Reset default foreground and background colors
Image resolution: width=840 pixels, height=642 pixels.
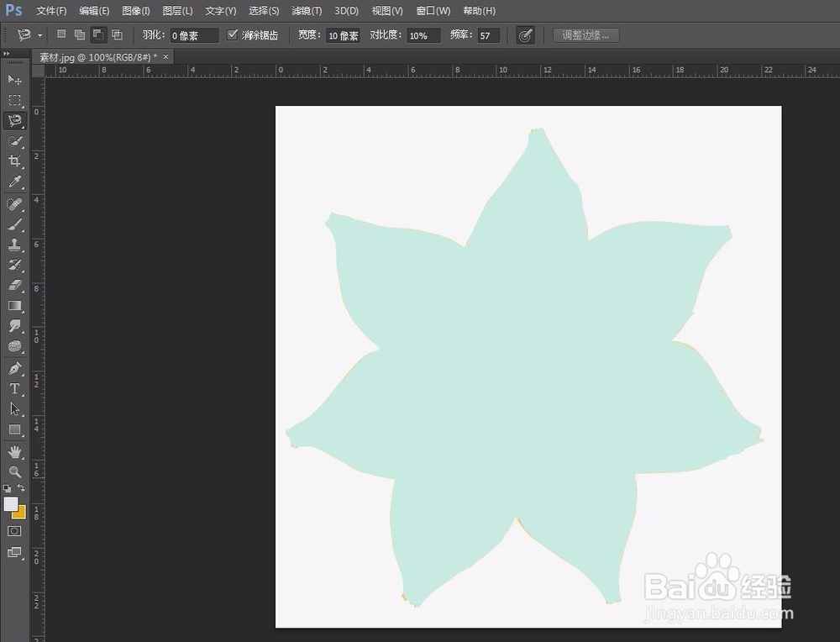[7, 488]
